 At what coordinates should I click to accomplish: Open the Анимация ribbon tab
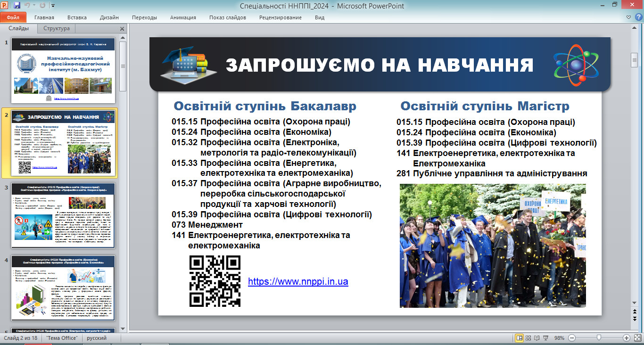[183, 17]
